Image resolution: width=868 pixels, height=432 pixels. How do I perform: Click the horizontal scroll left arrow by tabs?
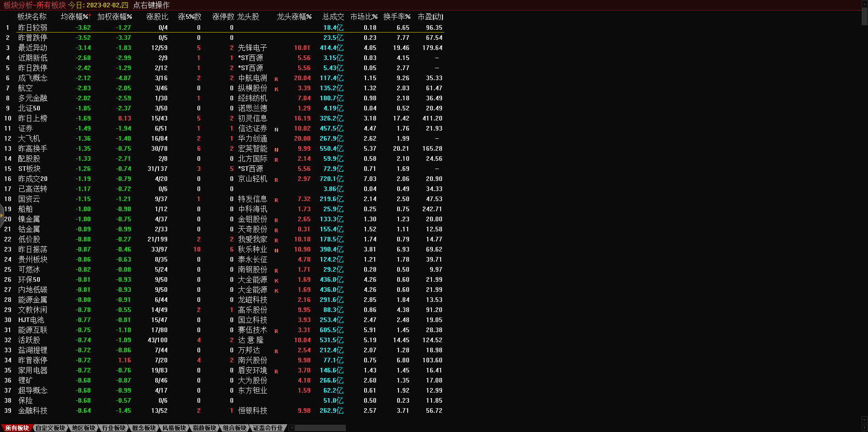click(292, 428)
